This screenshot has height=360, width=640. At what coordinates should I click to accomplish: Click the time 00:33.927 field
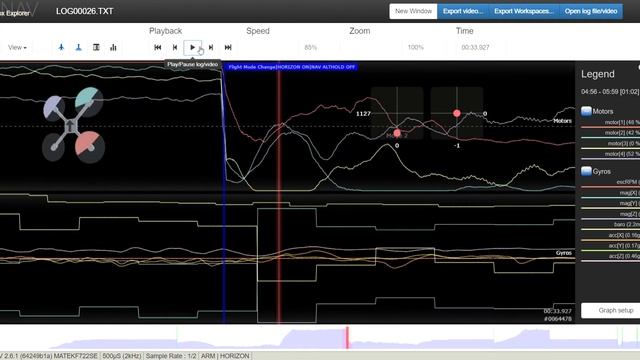pos(475,47)
